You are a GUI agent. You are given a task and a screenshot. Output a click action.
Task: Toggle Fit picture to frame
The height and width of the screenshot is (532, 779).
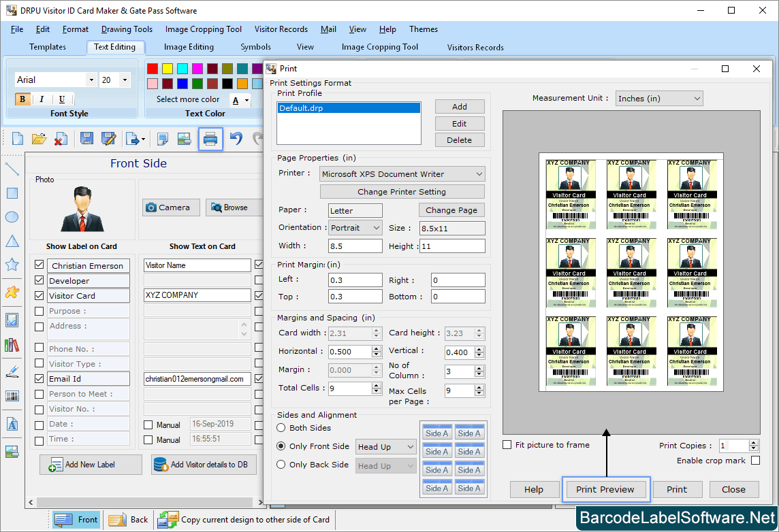point(507,444)
